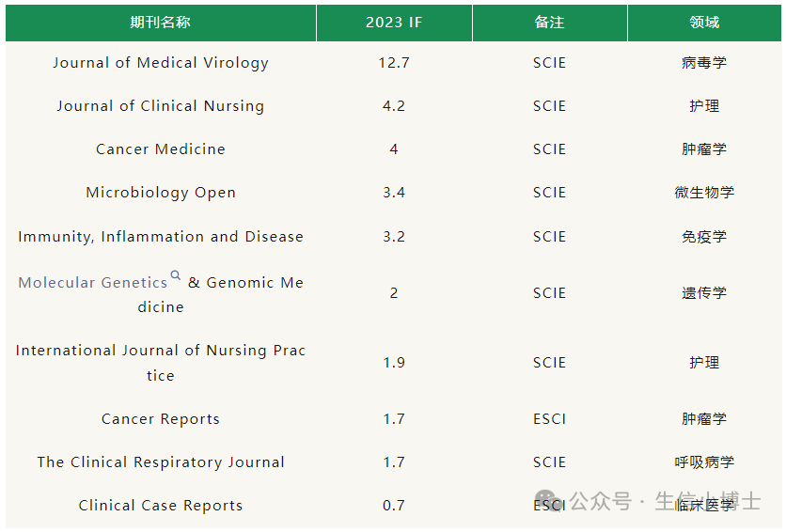Select the 呼吸病学 field cell

tap(704, 462)
